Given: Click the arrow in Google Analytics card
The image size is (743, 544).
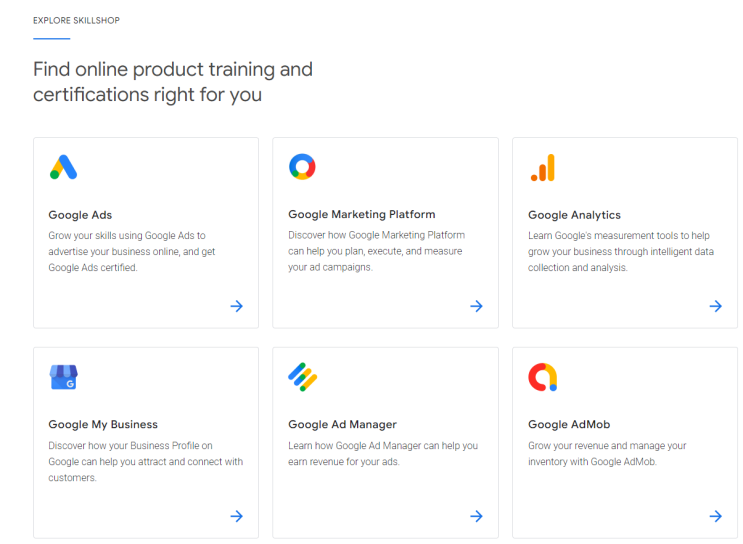Looking at the screenshot, I should pyautogui.click(x=716, y=306).
